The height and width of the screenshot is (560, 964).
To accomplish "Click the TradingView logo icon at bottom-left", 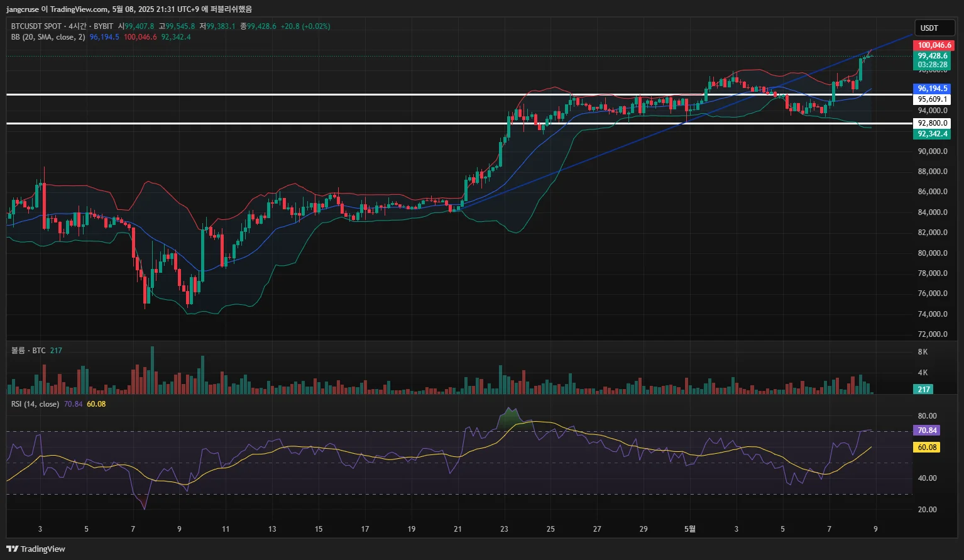I will click(x=12, y=549).
